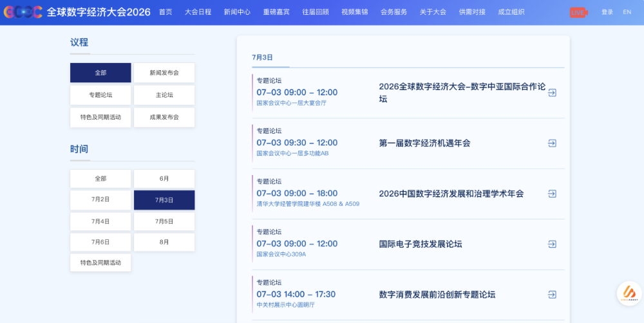Filter agenda by 特色及同期活动 under 议程

(x=100, y=117)
